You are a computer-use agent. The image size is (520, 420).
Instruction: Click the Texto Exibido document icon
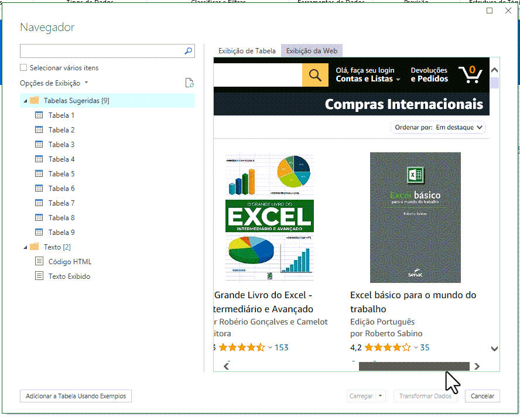point(39,276)
